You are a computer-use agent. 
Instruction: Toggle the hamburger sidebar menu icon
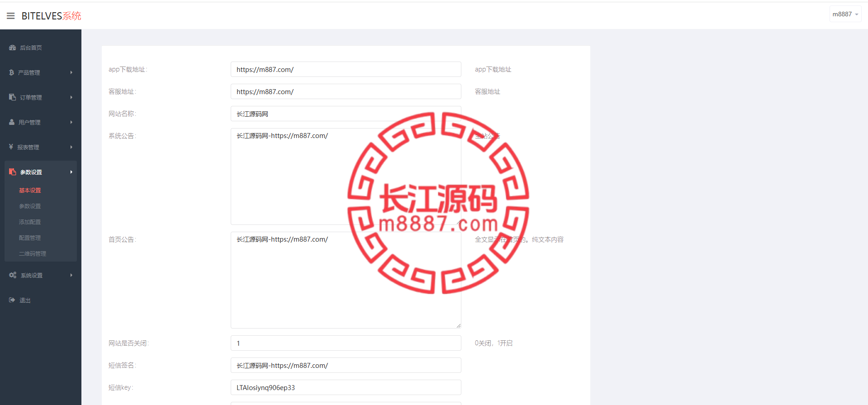pos(11,16)
